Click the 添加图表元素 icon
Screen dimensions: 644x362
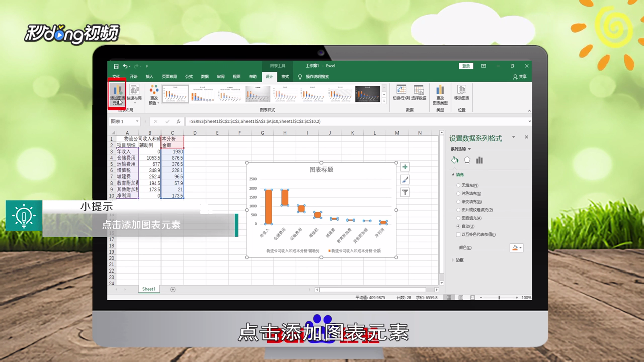click(119, 93)
